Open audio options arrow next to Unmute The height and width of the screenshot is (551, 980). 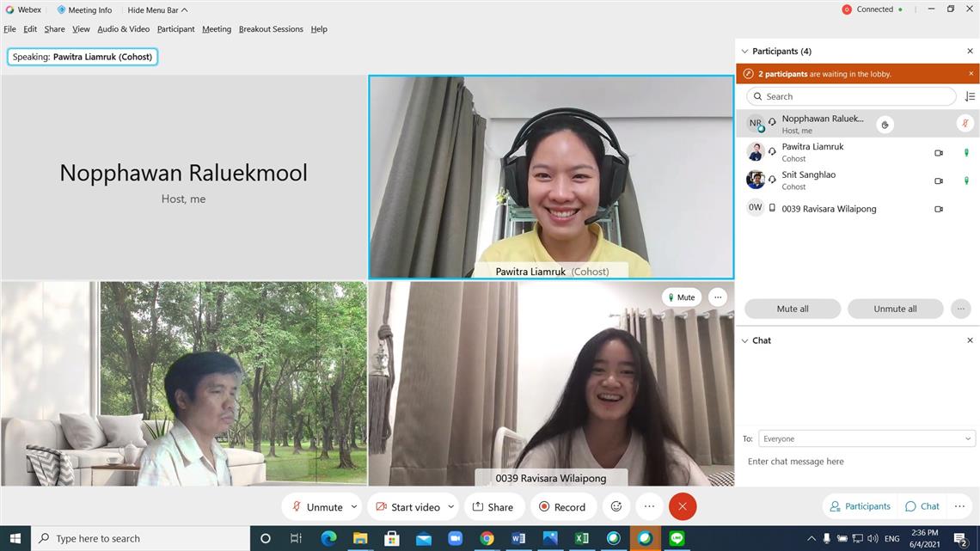pyautogui.click(x=354, y=507)
